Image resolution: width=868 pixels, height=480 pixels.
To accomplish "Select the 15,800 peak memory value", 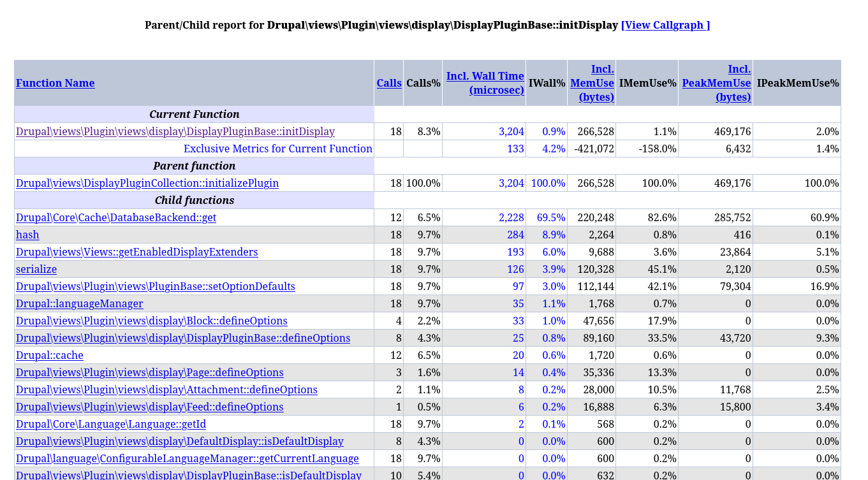I will pyautogui.click(x=735, y=407).
